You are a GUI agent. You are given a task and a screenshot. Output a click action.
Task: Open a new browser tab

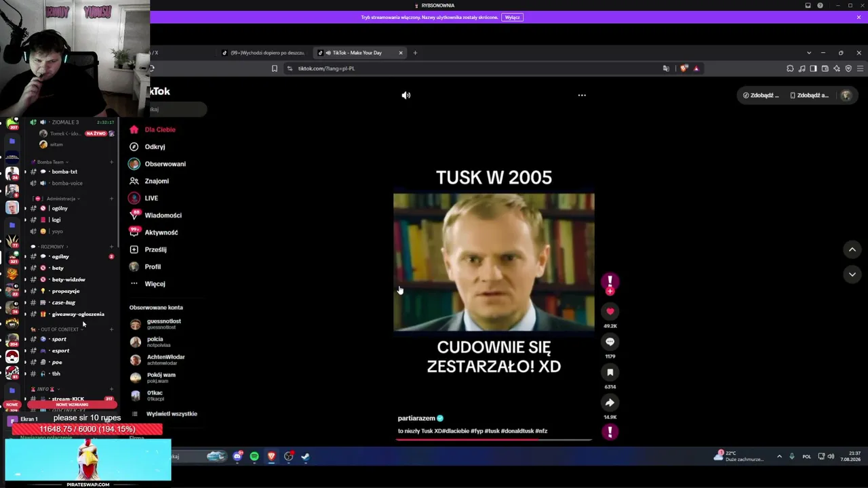pyautogui.click(x=416, y=53)
